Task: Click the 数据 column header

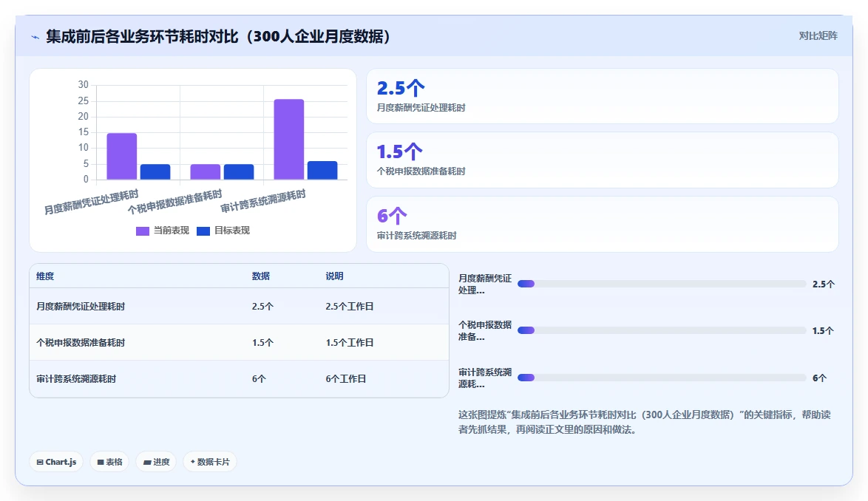Action: click(x=261, y=276)
